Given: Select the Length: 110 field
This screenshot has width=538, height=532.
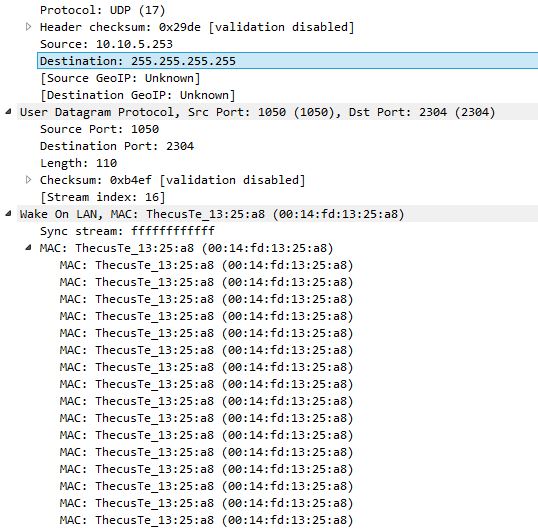Looking at the screenshot, I should [x=79, y=163].
